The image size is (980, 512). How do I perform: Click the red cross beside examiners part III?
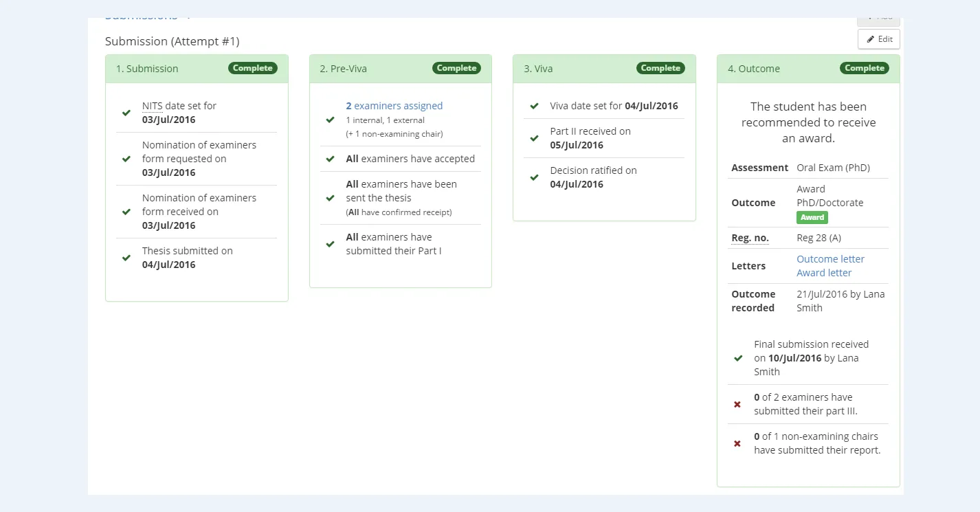tap(737, 405)
